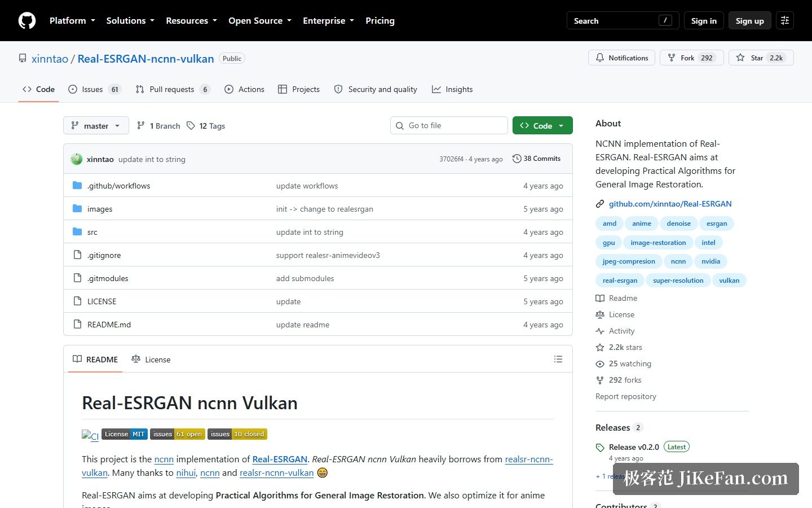Open Release v0.2.0 link
812x508 pixels.
[x=634, y=447]
